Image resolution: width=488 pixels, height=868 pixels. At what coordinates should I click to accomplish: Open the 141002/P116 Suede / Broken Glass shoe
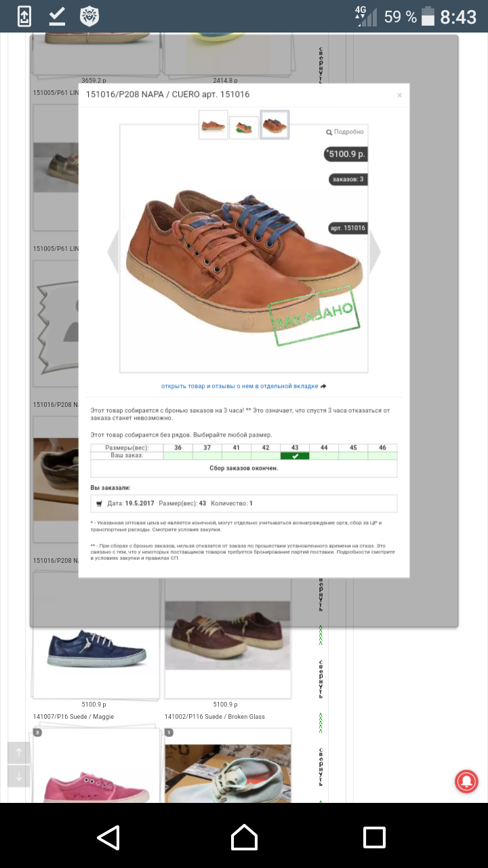pyautogui.click(x=228, y=636)
